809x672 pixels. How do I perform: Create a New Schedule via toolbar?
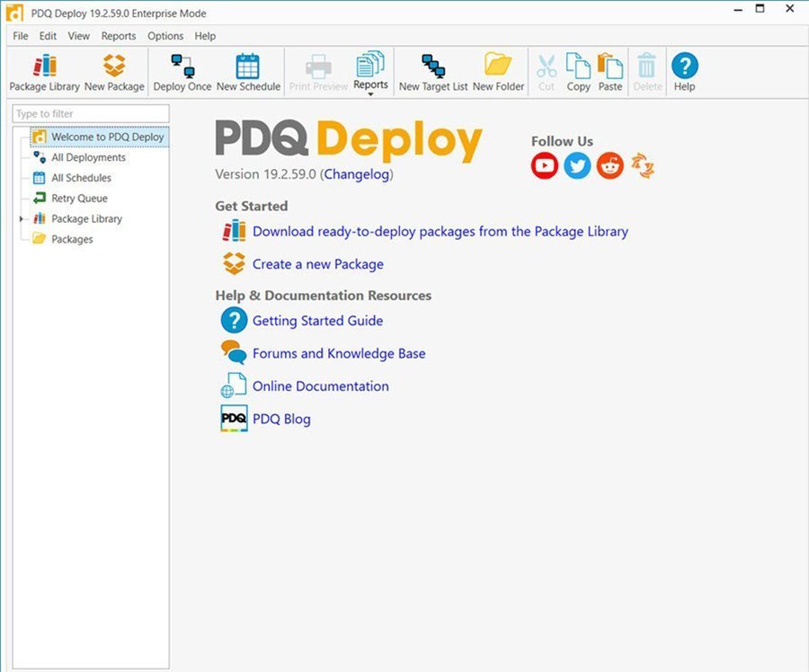pos(248,73)
